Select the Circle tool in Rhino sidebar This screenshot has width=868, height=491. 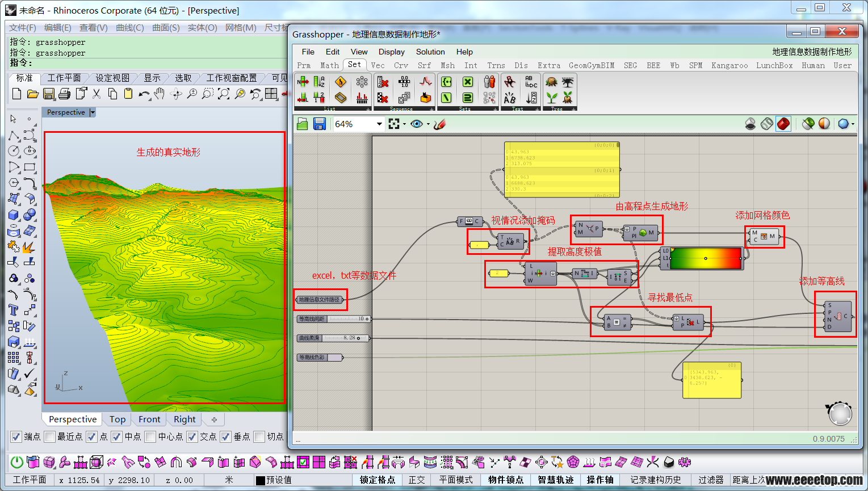click(x=14, y=151)
